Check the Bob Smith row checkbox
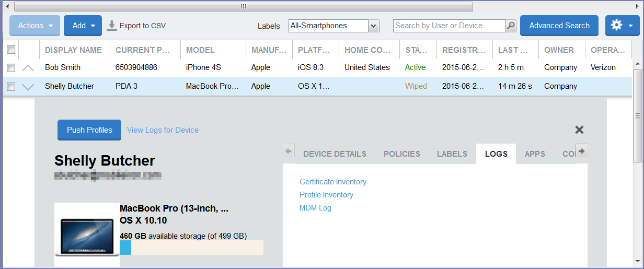Image resolution: width=644 pixels, height=269 pixels. (x=11, y=68)
